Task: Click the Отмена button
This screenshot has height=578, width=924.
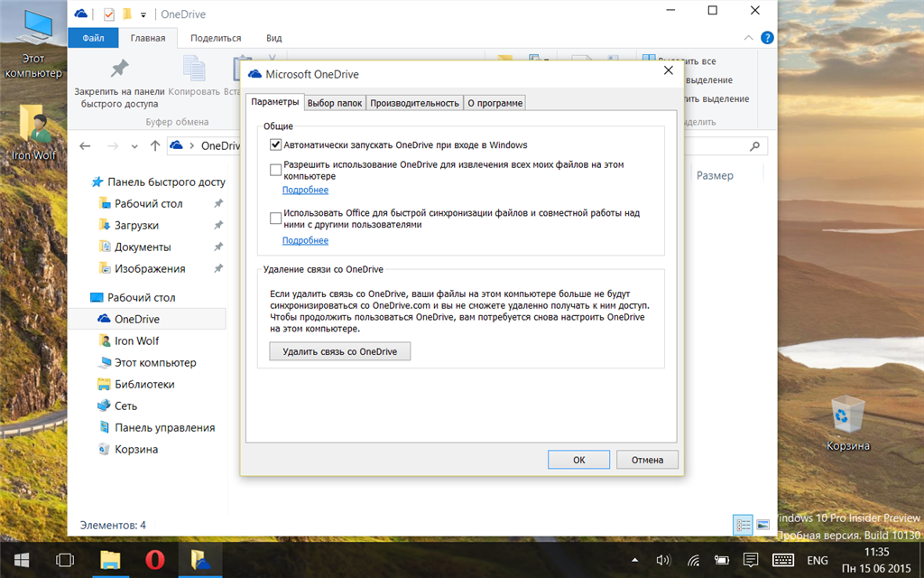Action: [x=647, y=460]
